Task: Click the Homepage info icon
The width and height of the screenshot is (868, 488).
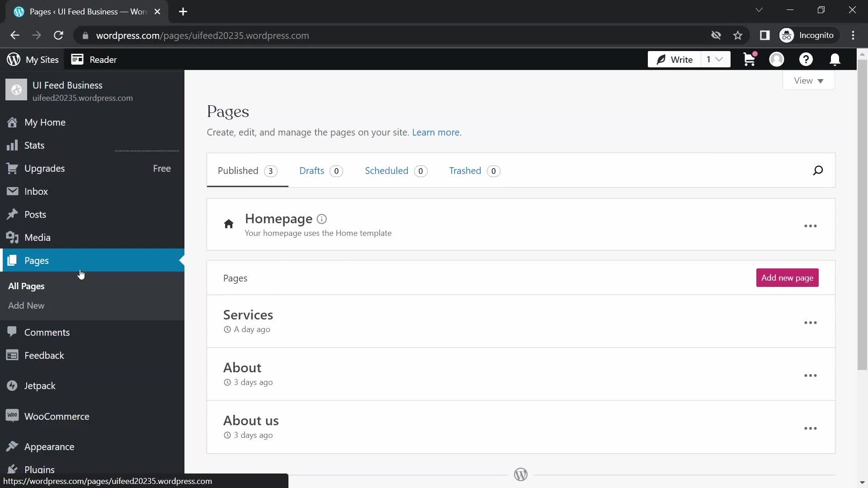Action: point(322,218)
